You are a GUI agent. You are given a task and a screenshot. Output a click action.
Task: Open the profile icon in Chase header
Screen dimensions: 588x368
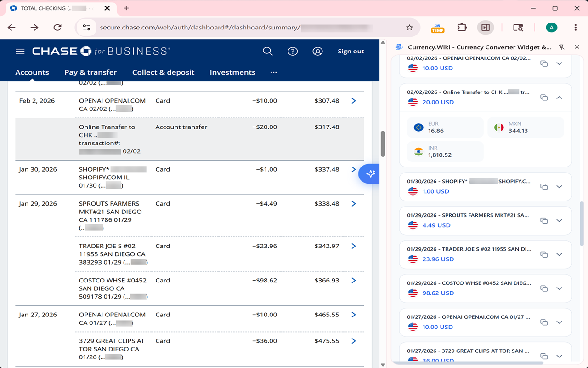[x=317, y=52]
